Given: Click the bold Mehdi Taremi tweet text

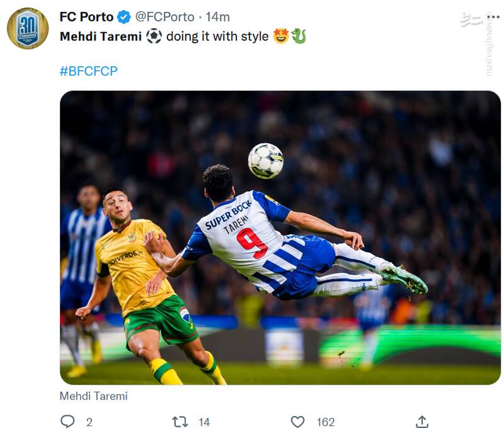Looking at the screenshot, I should coord(101,37).
